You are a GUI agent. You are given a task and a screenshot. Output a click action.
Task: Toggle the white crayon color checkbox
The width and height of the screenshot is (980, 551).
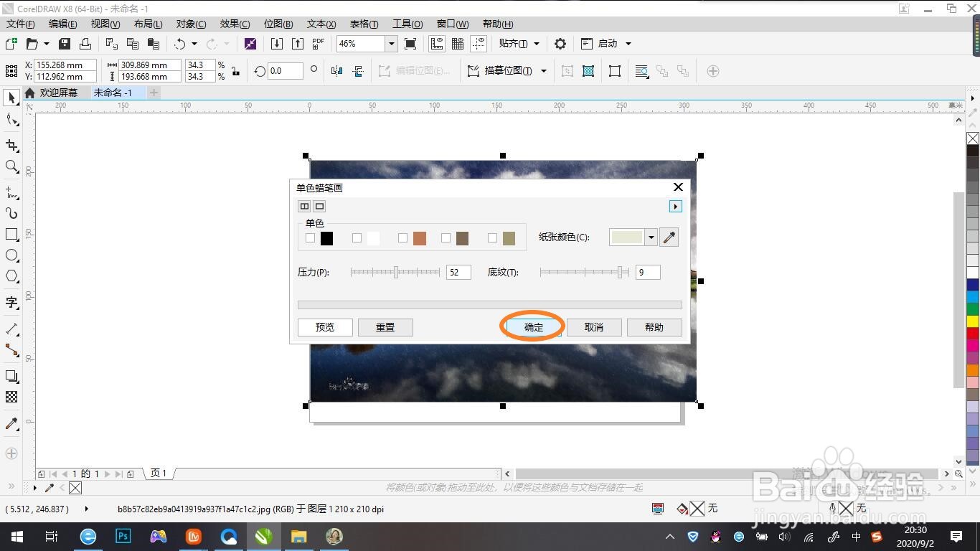click(357, 238)
